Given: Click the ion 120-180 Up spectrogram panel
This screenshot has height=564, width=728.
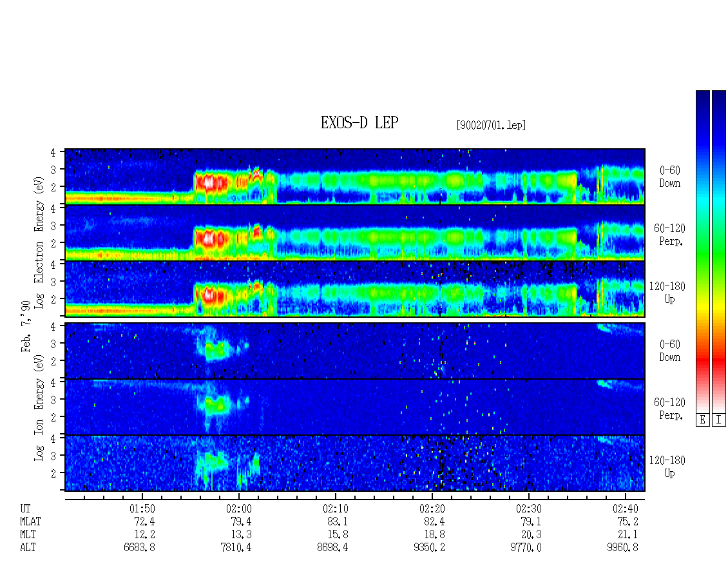Looking at the screenshot, I should pyautogui.click(x=355, y=463).
